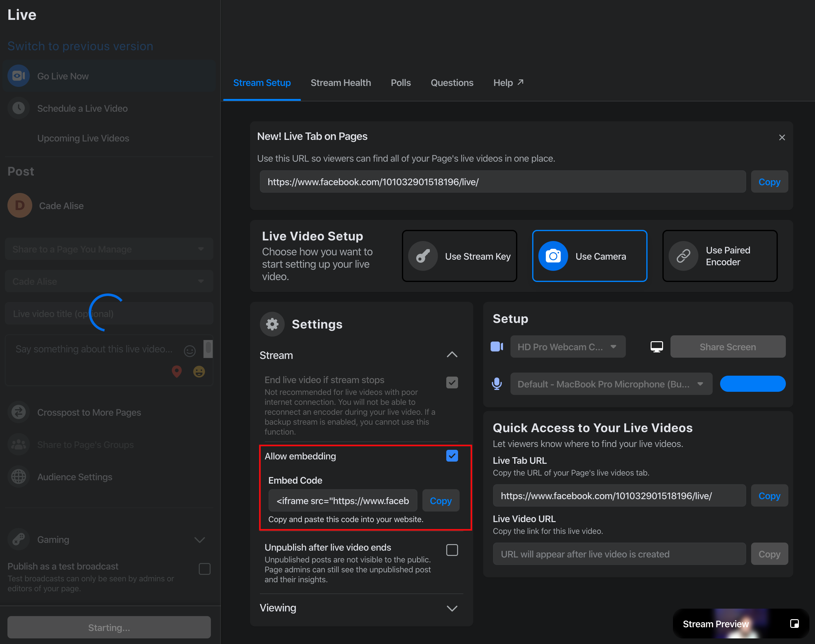Screen dimensions: 815x644
Task: Open Share to a Page You Manage dropdown
Action: 109,249
